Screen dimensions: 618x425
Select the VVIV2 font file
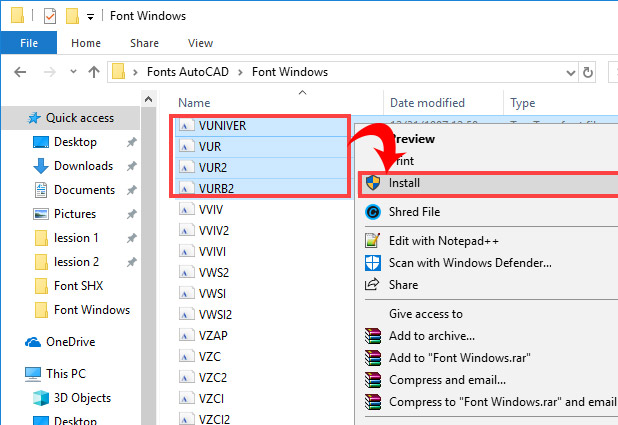tap(213, 230)
